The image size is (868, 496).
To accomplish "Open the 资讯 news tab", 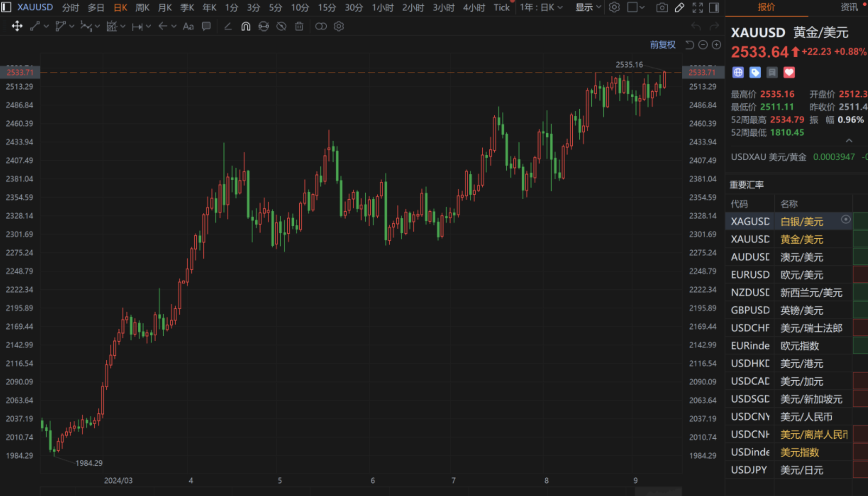I will point(849,7).
